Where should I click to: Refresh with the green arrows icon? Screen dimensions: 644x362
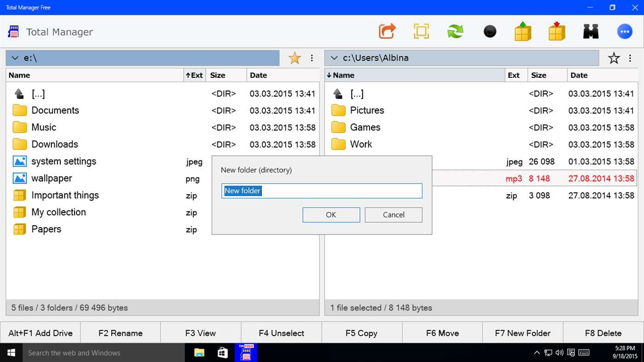tap(455, 31)
